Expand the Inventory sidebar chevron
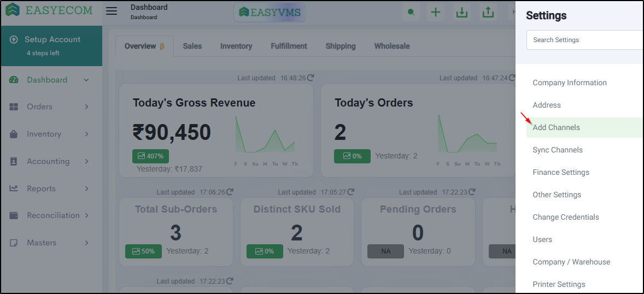 coord(87,134)
